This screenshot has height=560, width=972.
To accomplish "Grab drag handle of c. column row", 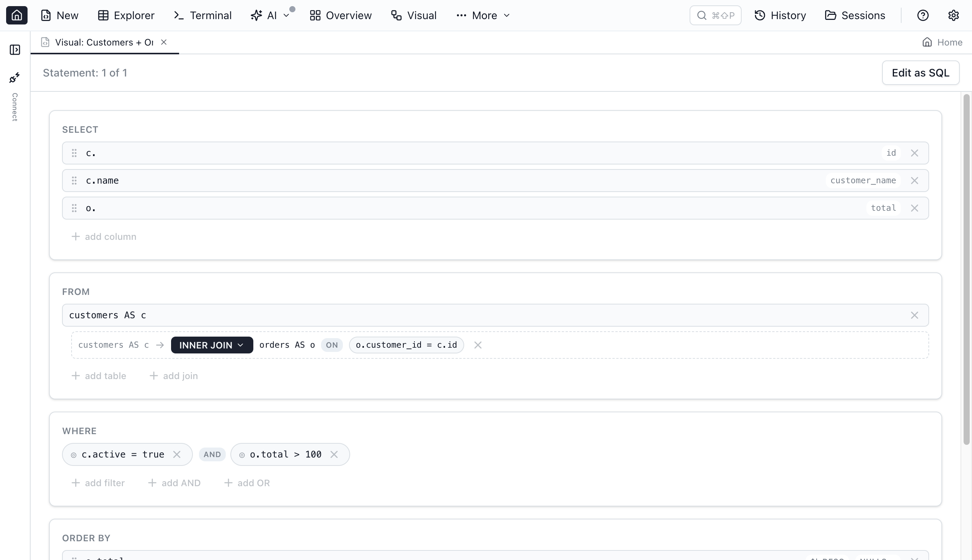I will pos(74,153).
